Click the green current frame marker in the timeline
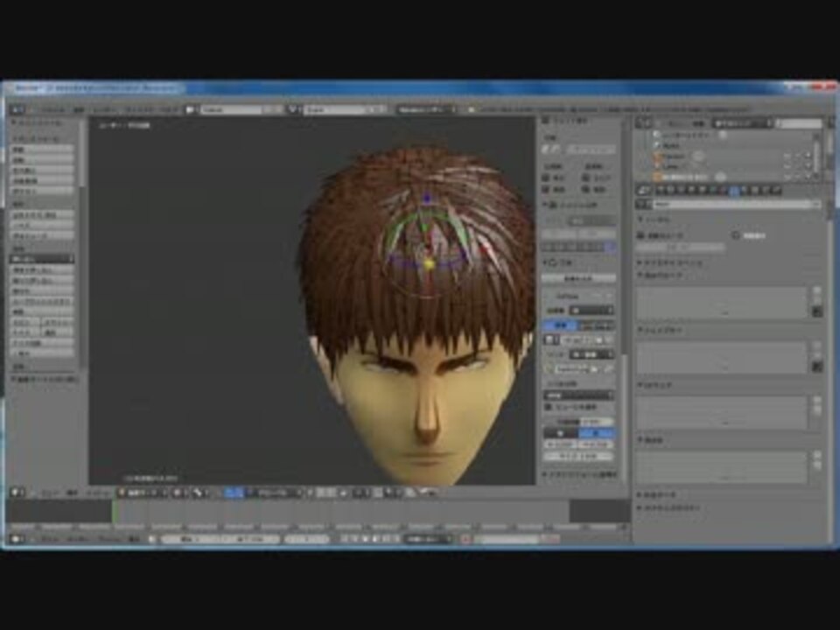840x630 pixels. 113,511
